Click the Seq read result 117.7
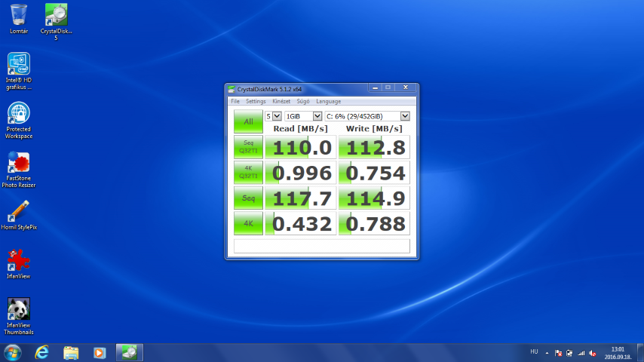Screen dimensions: 644x362 click(x=300, y=198)
